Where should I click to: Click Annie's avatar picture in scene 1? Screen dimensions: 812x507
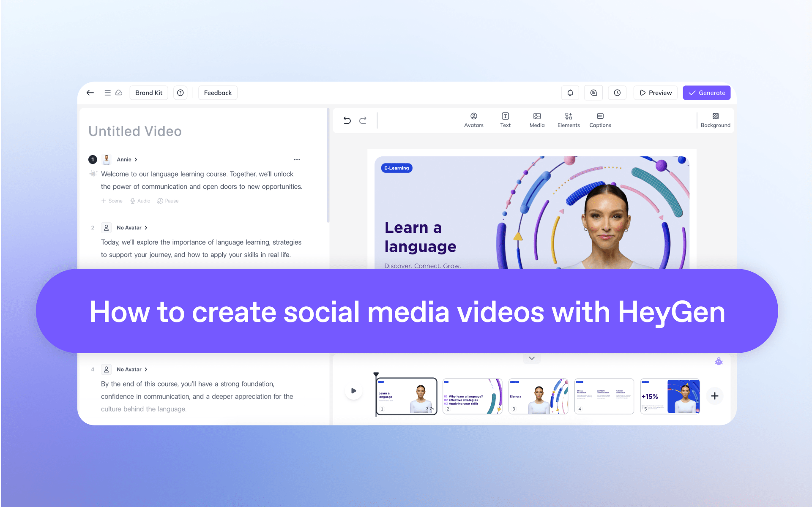click(x=107, y=159)
